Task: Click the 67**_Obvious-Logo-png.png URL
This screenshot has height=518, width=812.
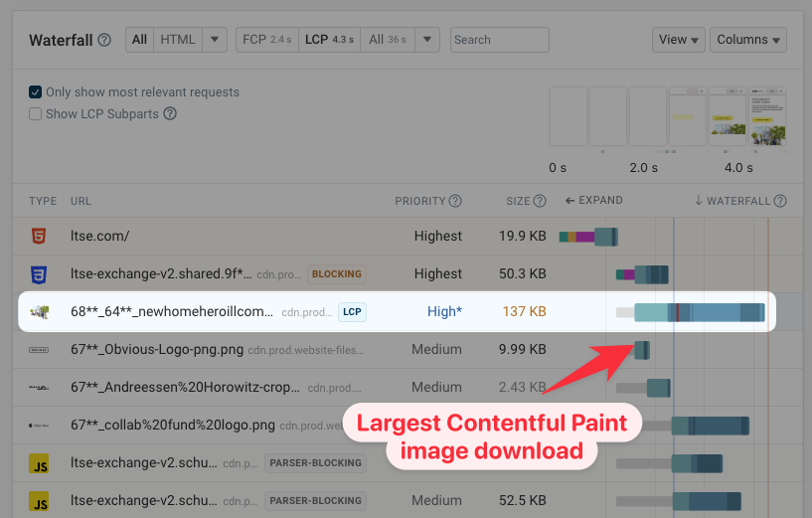Action: (157, 350)
